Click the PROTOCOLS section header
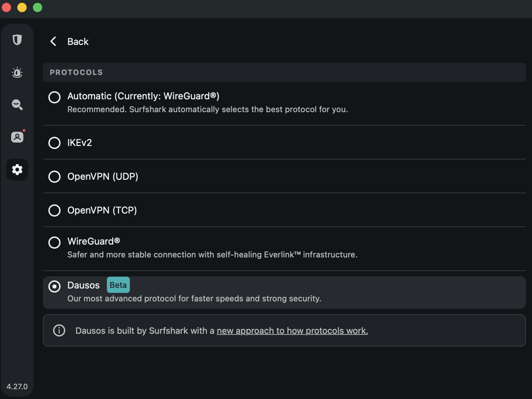The height and width of the screenshot is (399, 532). 284,72
